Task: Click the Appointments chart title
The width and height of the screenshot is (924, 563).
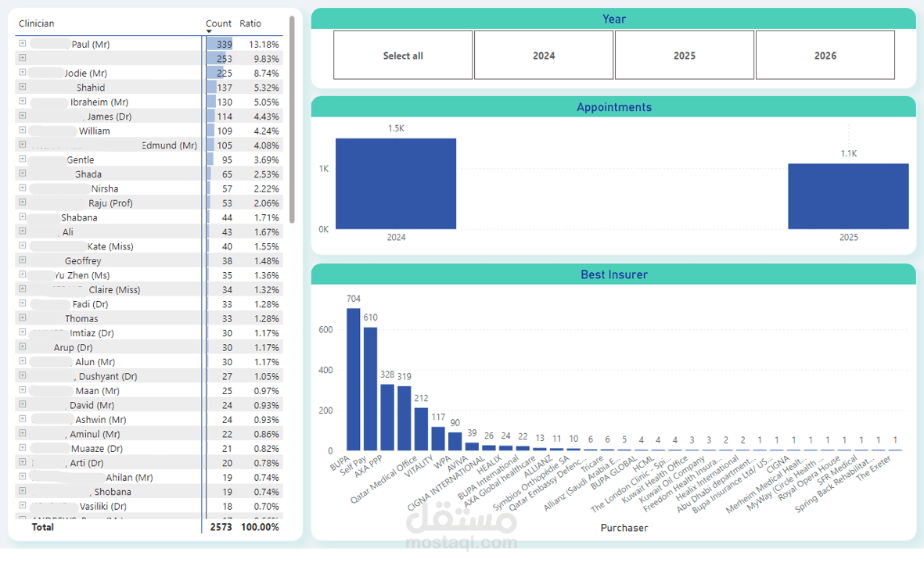Action: 614,107
